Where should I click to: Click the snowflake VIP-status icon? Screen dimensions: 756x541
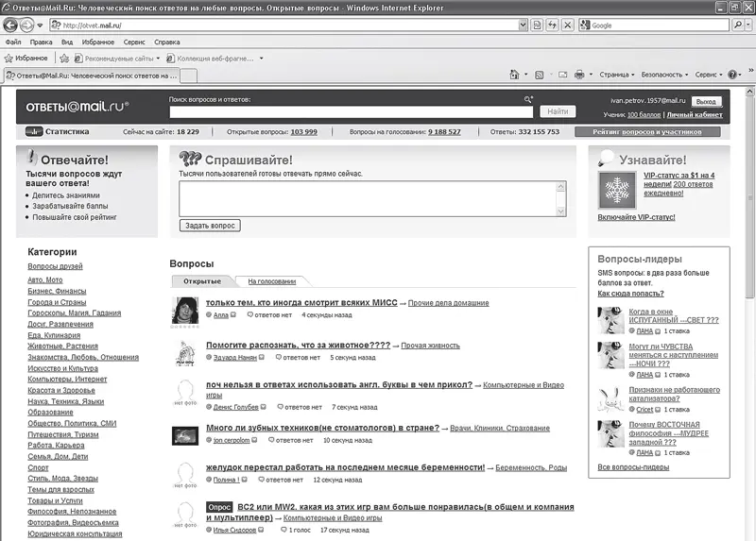pyautogui.click(x=616, y=191)
